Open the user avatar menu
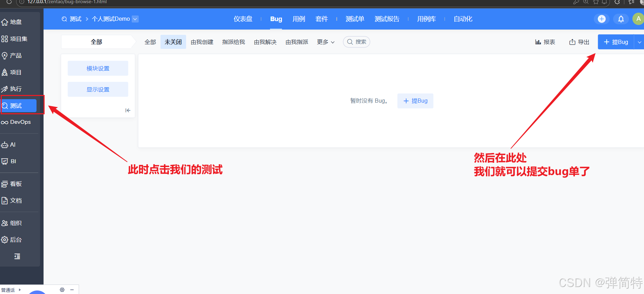 (638, 19)
